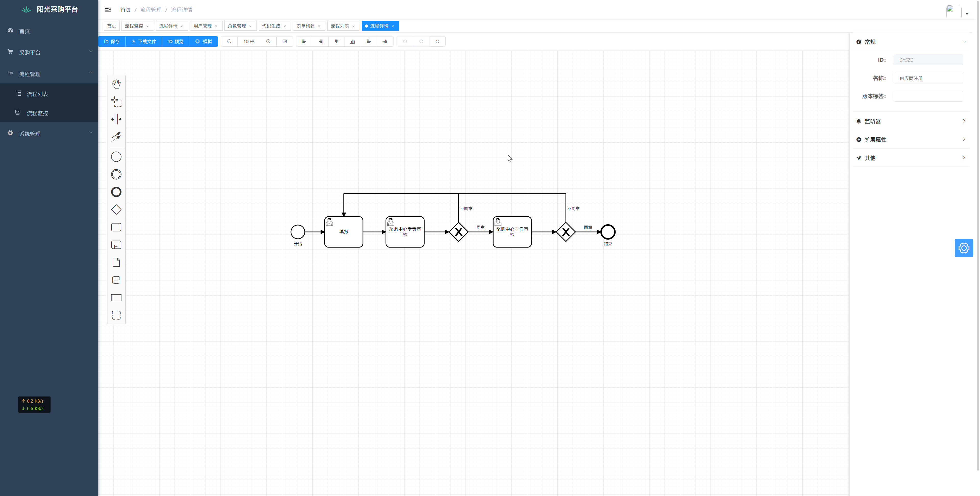
Task: Activate the space tool in palette
Action: pos(116,119)
